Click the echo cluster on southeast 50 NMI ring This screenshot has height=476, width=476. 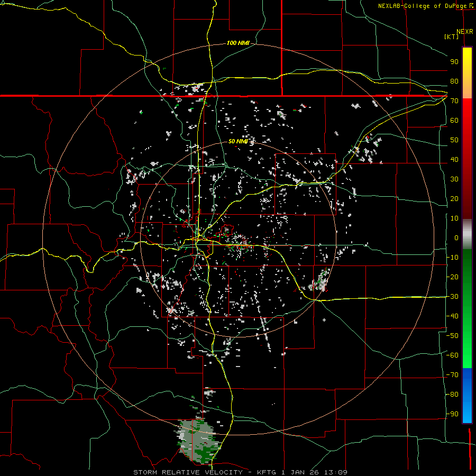click(319, 280)
